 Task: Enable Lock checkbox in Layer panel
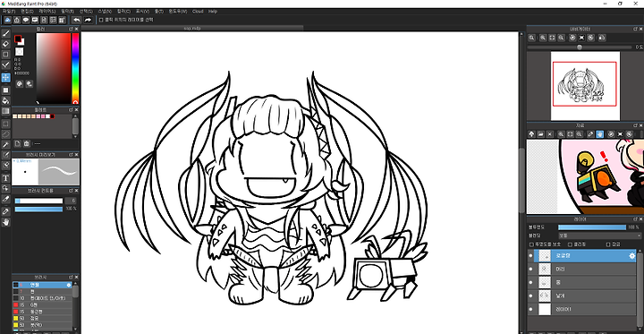pyautogui.click(x=609, y=244)
